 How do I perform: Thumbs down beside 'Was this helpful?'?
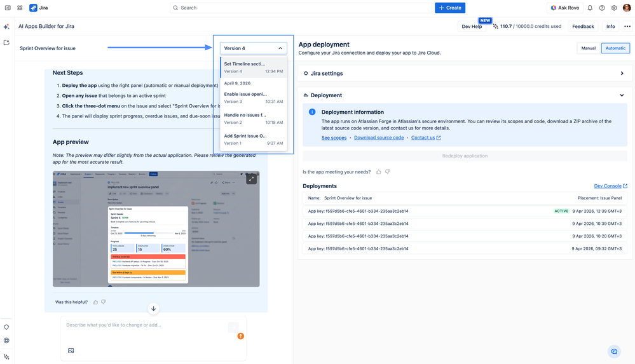(x=104, y=302)
